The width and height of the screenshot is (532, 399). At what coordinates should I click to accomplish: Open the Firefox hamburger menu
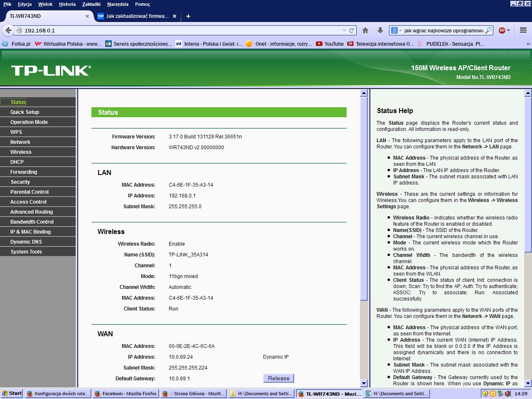523,30
